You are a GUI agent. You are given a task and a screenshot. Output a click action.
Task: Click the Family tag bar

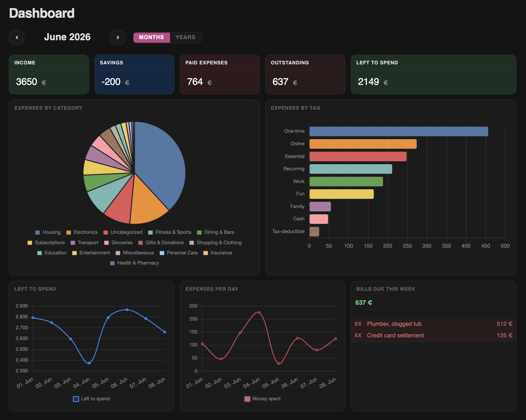(x=320, y=206)
